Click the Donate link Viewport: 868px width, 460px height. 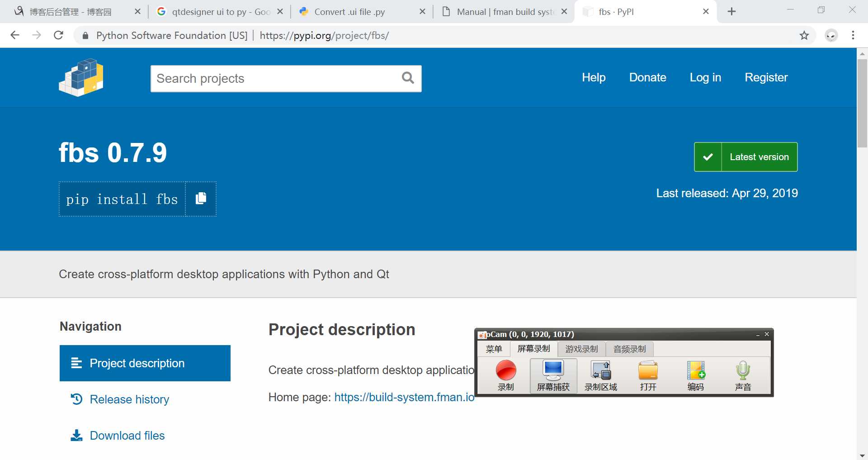tap(647, 77)
